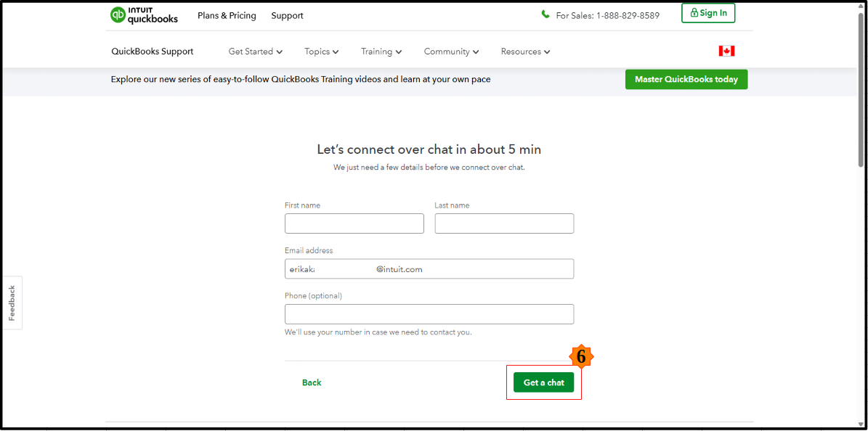Expand the Get Started dropdown

(255, 52)
